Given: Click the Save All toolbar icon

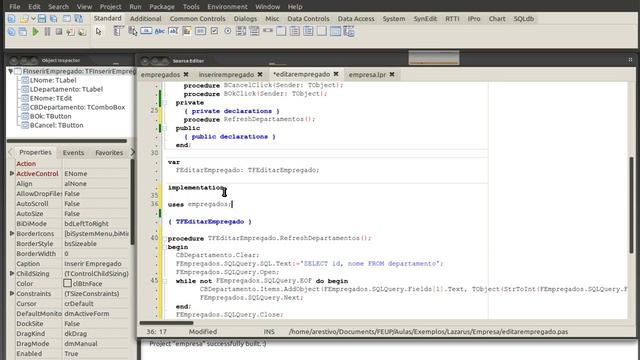Looking at the screenshot, I should [53, 19].
